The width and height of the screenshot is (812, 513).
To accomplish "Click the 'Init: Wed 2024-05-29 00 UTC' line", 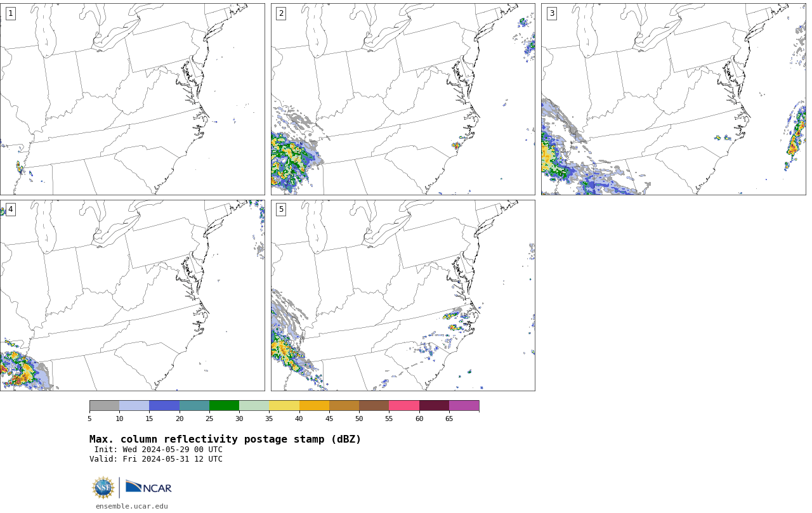I will [159, 450].
